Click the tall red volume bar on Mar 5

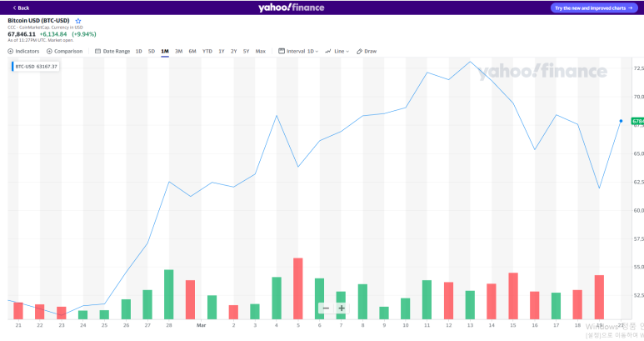coord(298,288)
